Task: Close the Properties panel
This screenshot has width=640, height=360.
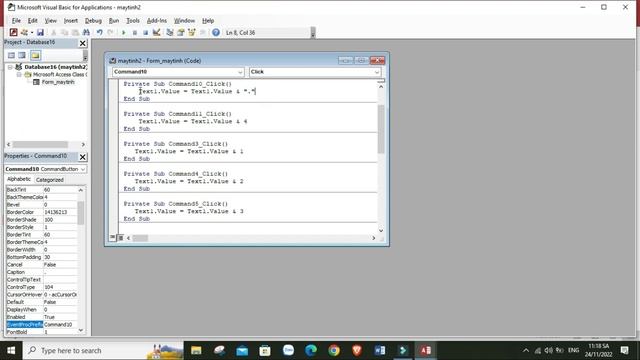Action: coord(82,157)
